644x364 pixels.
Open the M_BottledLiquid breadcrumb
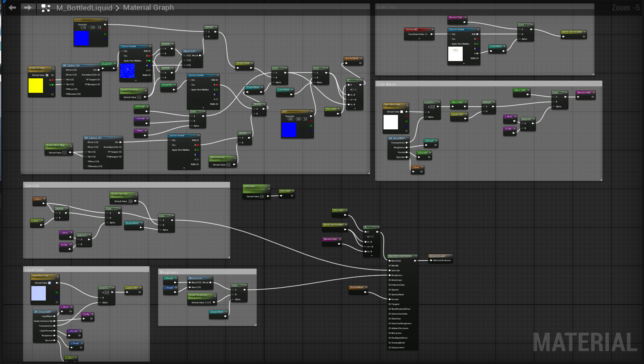point(84,8)
